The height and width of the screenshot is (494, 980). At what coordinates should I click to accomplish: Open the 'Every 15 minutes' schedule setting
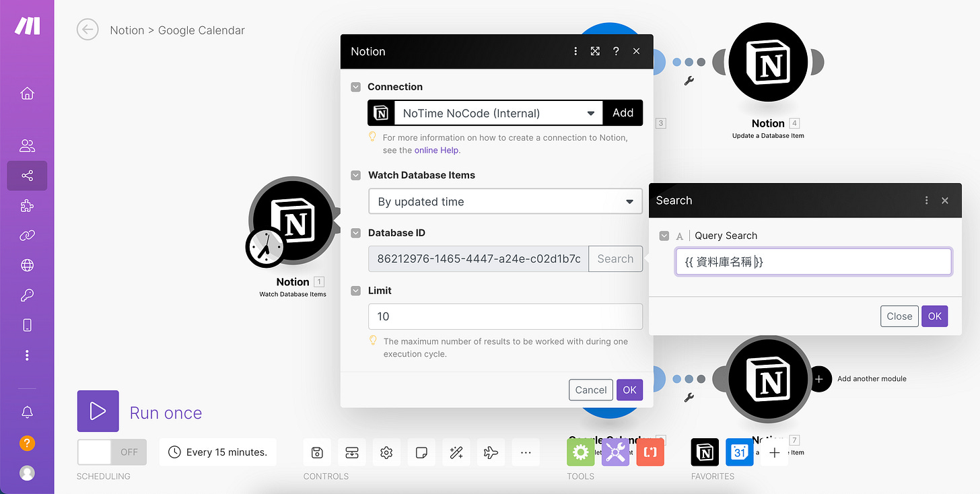tap(217, 452)
